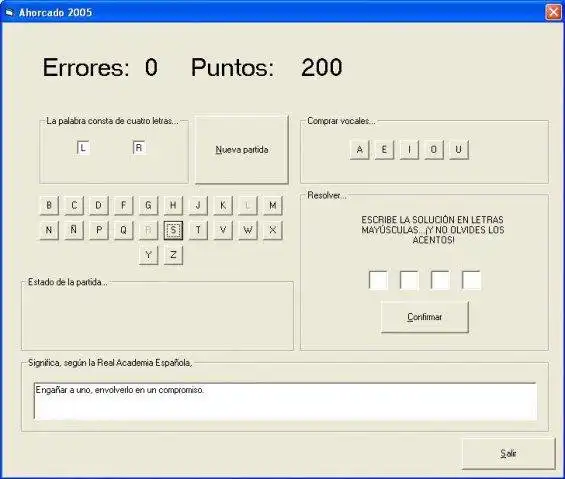Click 'La palabra consta de cuatro letras' label
Screen dimensions: 565x479
point(112,121)
